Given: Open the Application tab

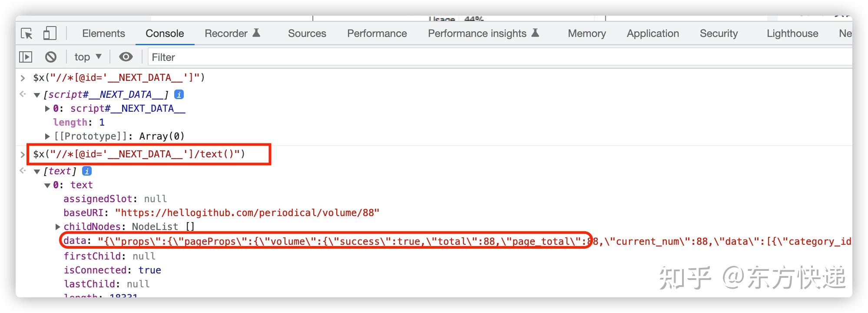Looking at the screenshot, I should (x=653, y=33).
